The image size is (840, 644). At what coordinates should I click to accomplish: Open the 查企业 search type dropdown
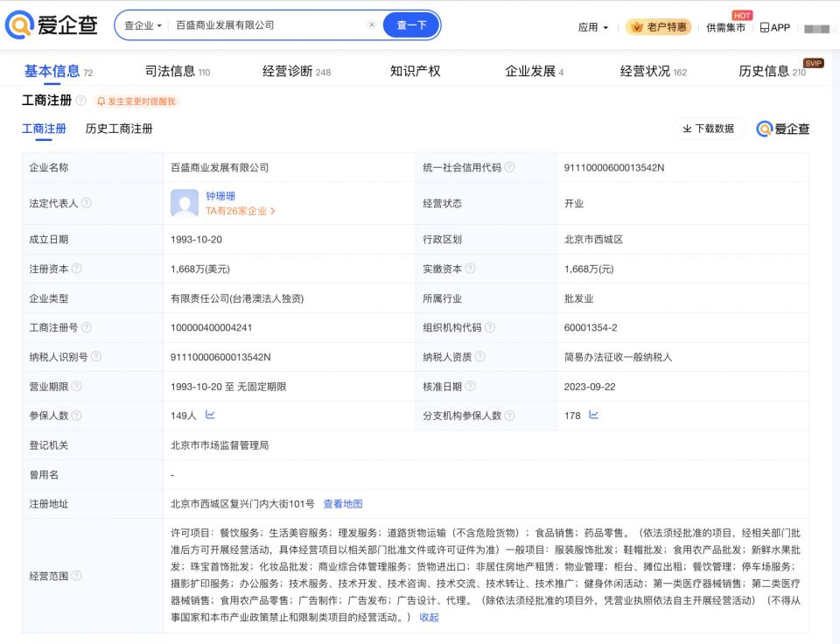tap(143, 25)
